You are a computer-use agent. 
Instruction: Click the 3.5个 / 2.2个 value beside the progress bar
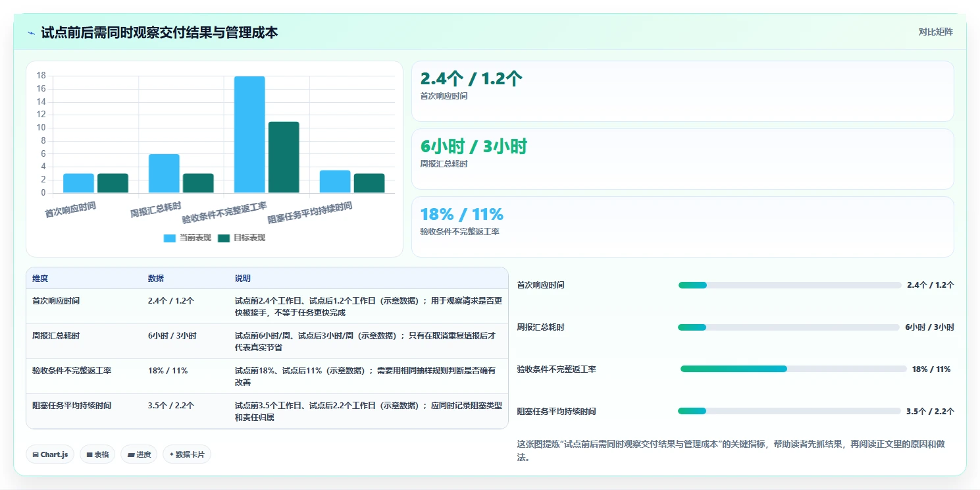click(x=930, y=412)
